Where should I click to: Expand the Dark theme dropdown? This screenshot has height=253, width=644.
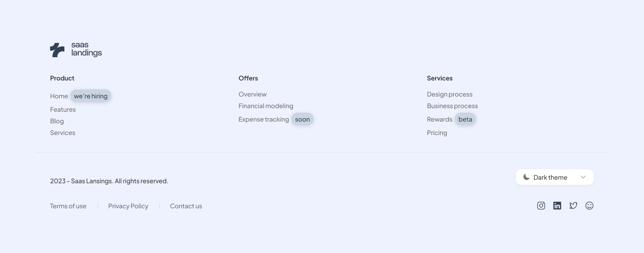[x=555, y=177]
